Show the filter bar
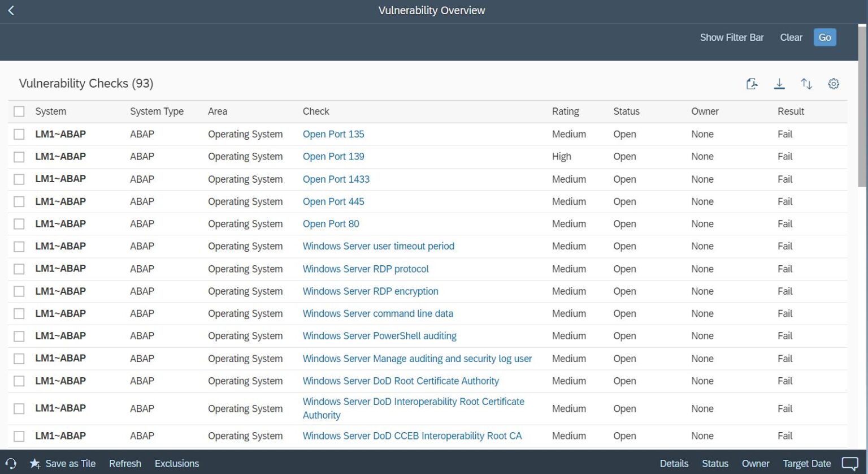The width and height of the screenshot is (868, 474). point(731,37)
